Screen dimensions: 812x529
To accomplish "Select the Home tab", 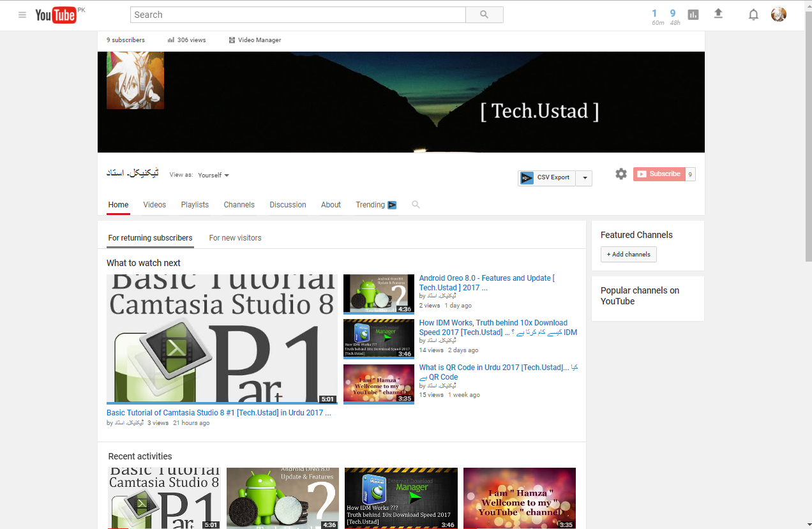I will (x=118, y=205).
